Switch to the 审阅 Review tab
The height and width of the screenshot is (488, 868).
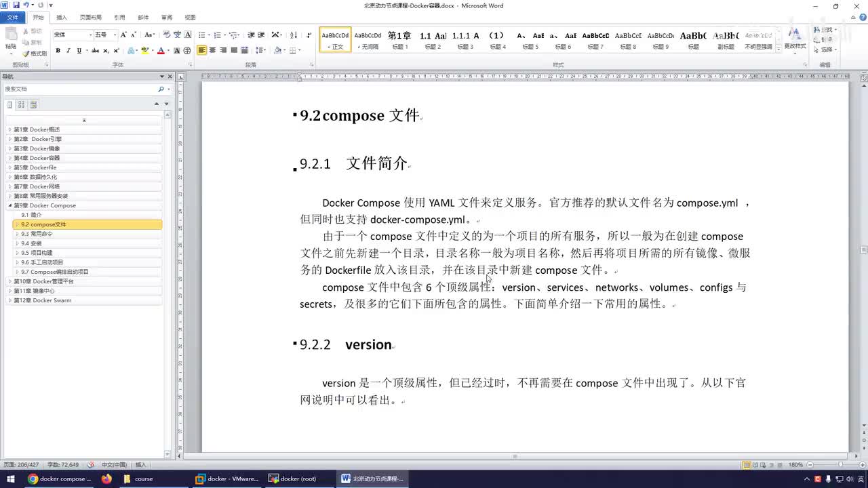pyautogui.click(x=167, y=18)
